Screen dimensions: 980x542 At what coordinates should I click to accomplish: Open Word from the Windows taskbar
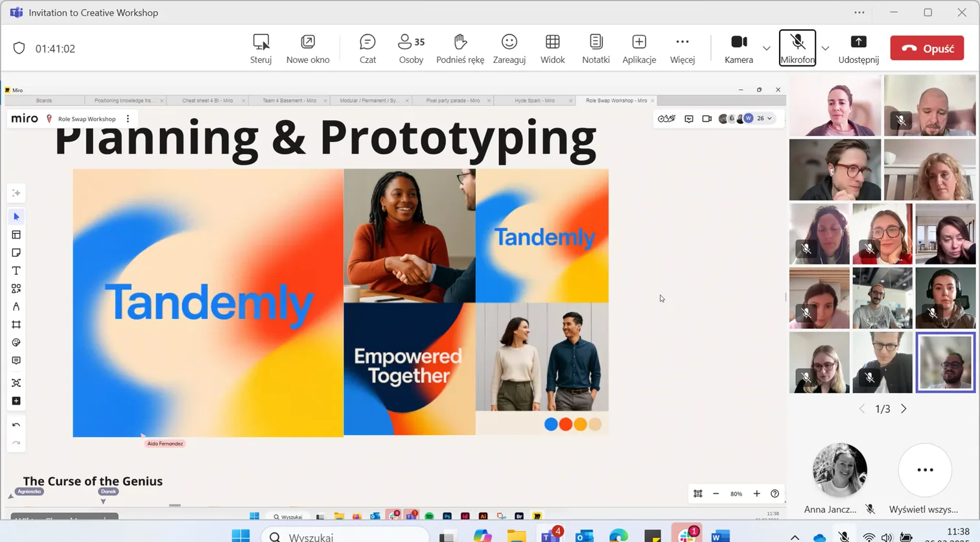click(720, 536)
